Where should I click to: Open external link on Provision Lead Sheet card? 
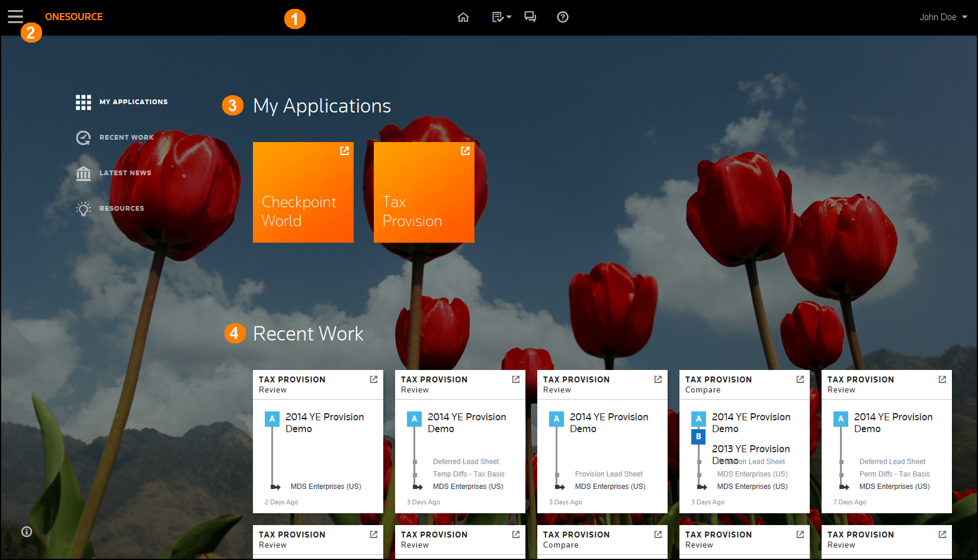tap(658, 379)
